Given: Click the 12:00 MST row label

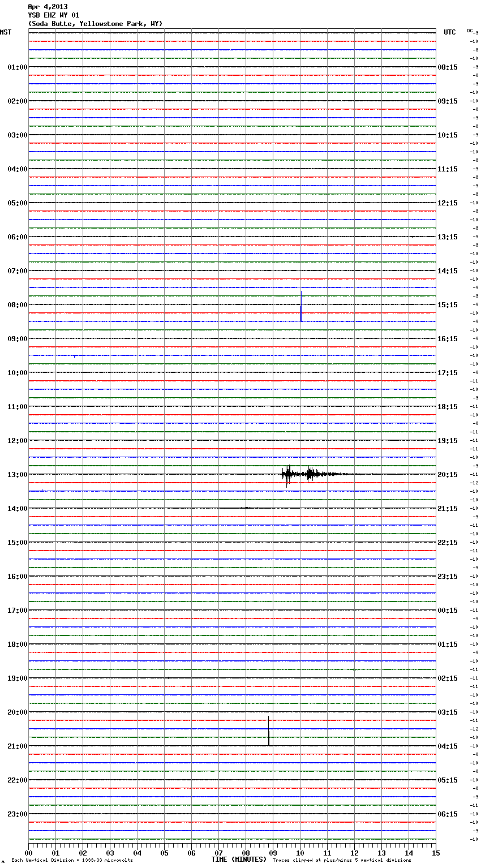Looking at the screenshot, I should pyautogui.click(x=17, y=441).
